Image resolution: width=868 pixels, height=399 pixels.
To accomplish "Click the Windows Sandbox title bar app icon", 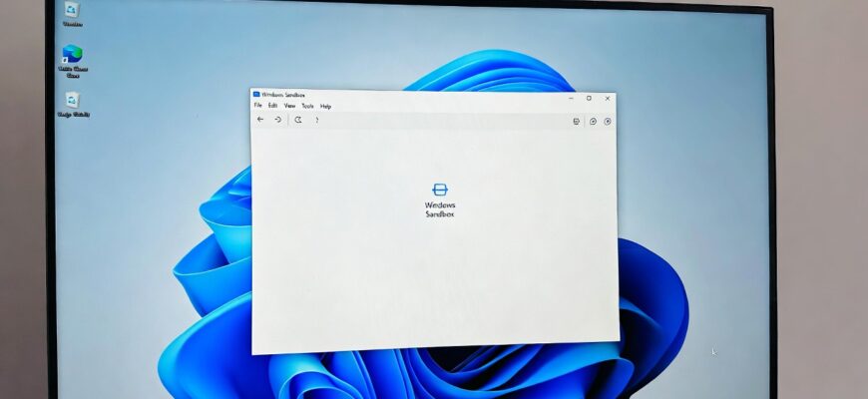I will (x=256, y=94).
